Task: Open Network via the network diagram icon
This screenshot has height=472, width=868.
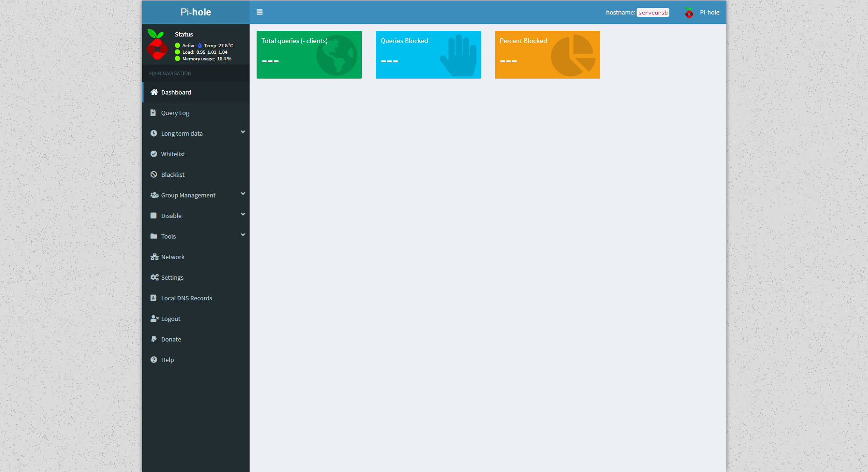Action: point(154,257)
